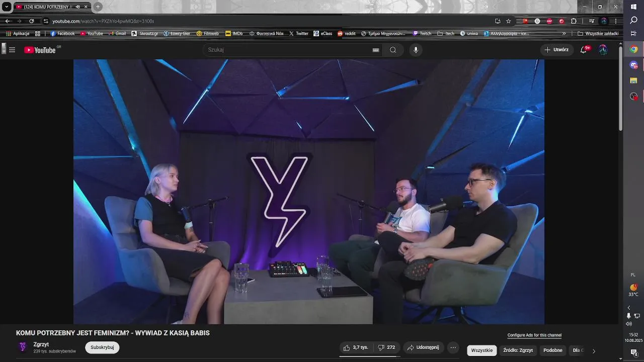Click the Utwórz create button
The width and height of the screenshot is (644, 362).
pos(556,50)
